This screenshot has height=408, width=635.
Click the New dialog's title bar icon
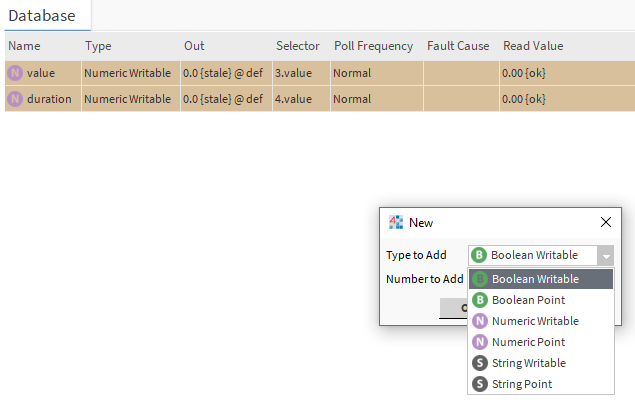396,222
